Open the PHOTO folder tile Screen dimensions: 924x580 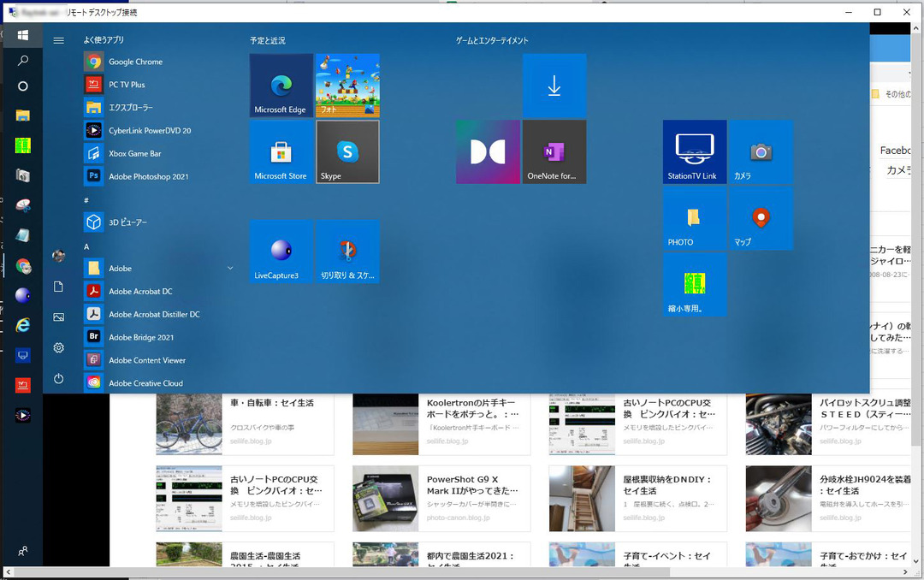click(x=695, y=219)
